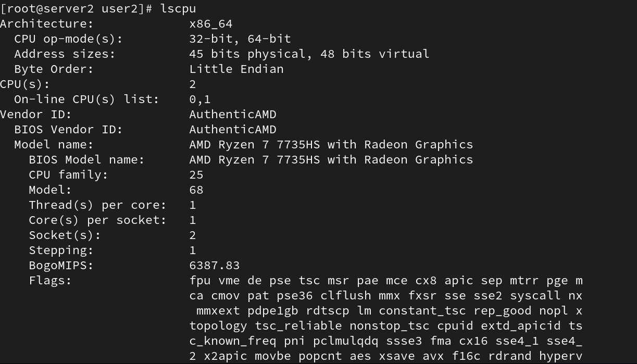Select the x86_64 architecture value
Image resolution: width=637 pixels, height=364 pixels.
coord(211,24)
